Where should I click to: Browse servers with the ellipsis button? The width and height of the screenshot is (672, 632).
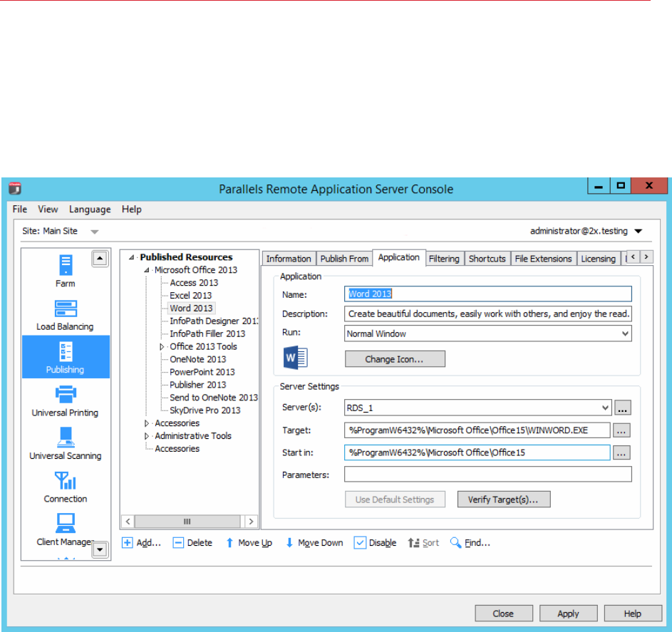click(622, 408)
